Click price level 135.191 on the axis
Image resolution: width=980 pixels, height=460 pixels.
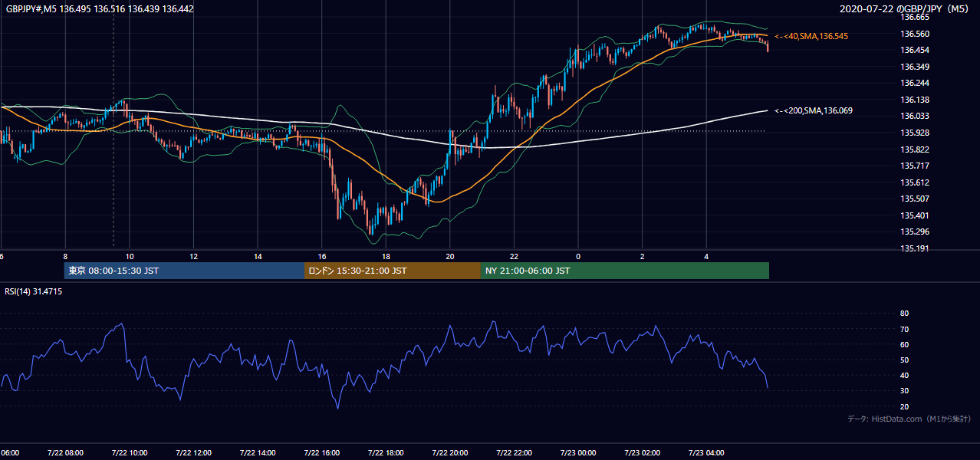point(915,248)
